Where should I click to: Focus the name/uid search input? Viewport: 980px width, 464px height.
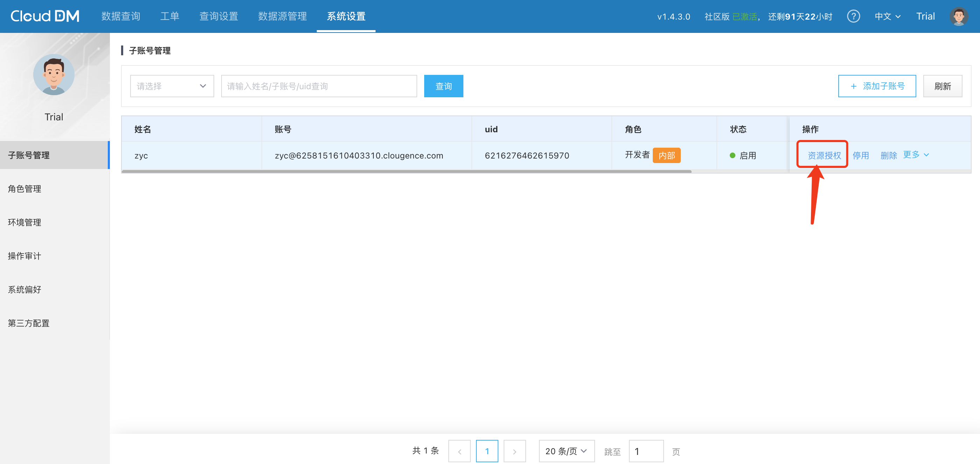319,86
